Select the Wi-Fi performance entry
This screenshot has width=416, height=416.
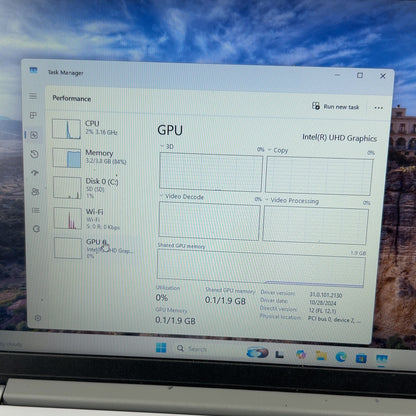95,218
